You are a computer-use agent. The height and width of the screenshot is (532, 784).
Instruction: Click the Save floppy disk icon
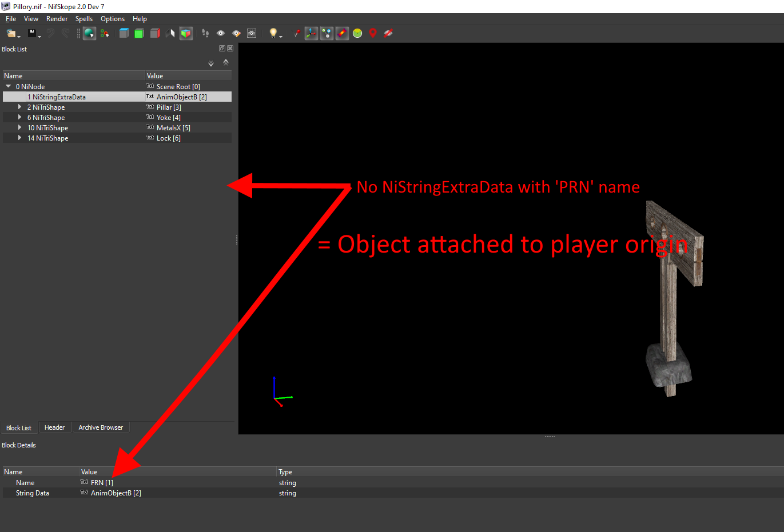pos(32,33)
